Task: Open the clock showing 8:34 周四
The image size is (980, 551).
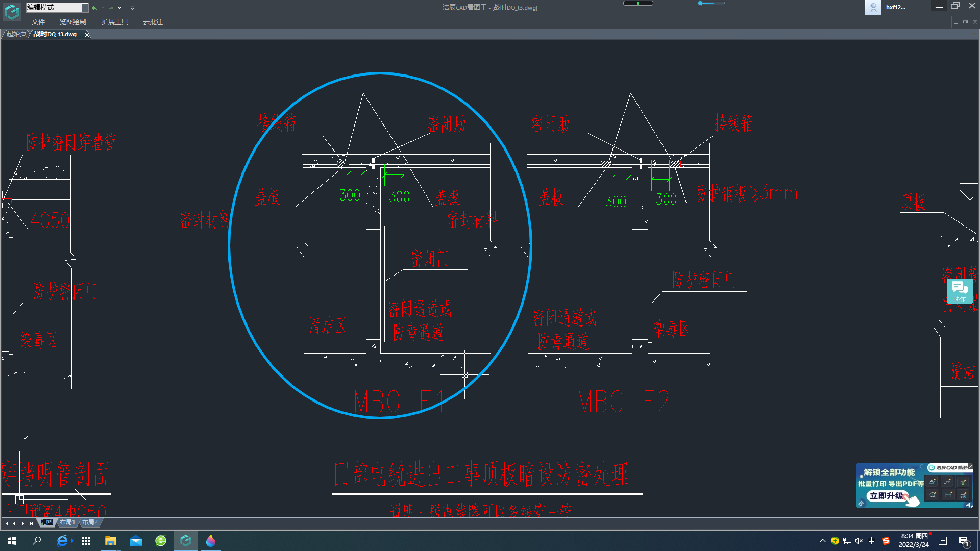Action: pos(914,541)
